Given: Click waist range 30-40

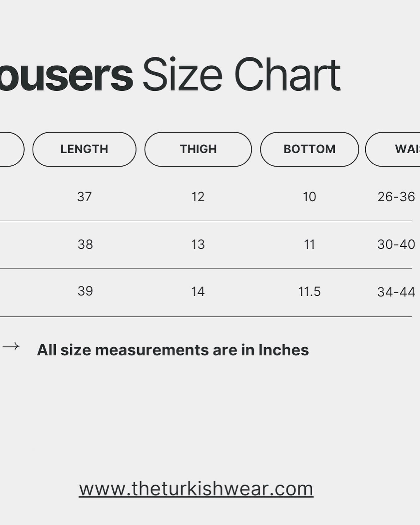Looking at the screenshot, I should [x=396, y=244].
